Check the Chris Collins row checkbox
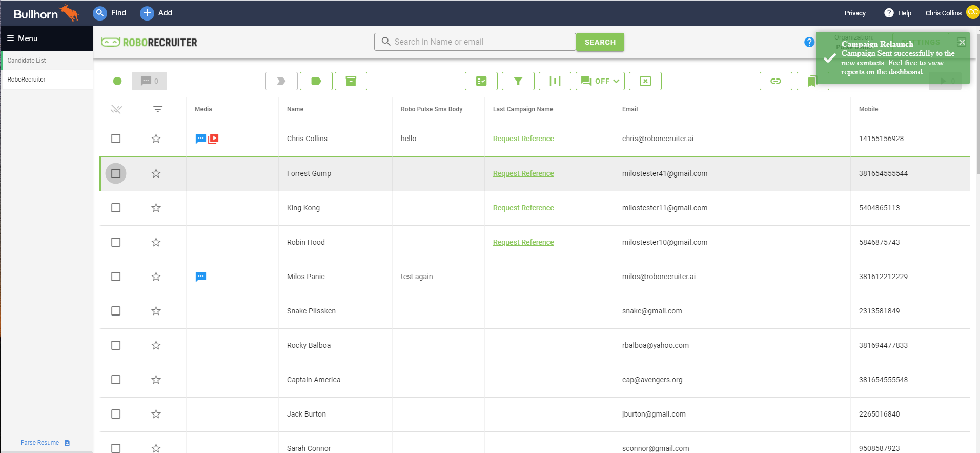Image resolution: width=980 pixels, height=453 pixels. click(x=116, y=139)
